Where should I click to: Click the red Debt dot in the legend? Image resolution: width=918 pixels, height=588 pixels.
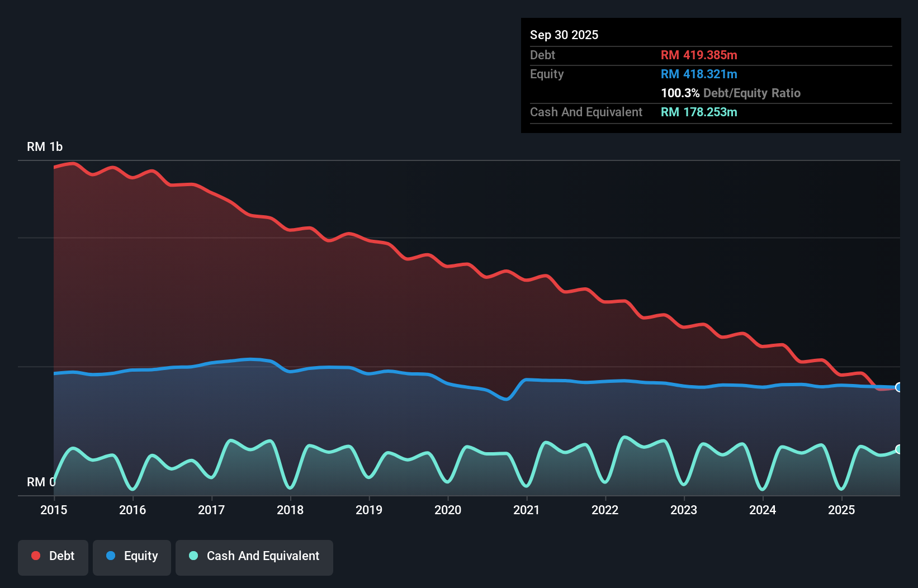(x=35, y=556)
